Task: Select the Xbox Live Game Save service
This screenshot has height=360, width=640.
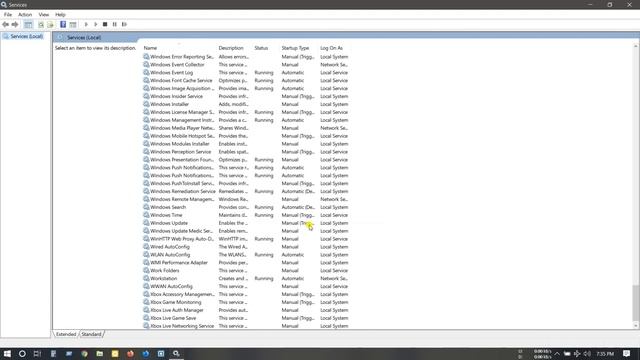Action: point(246,318)
